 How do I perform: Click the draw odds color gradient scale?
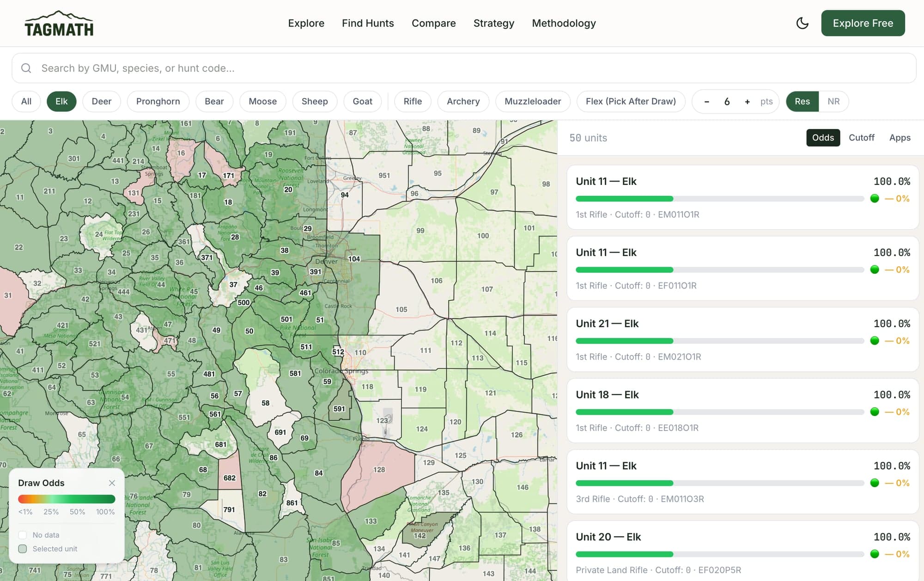(x=67, y=499)
